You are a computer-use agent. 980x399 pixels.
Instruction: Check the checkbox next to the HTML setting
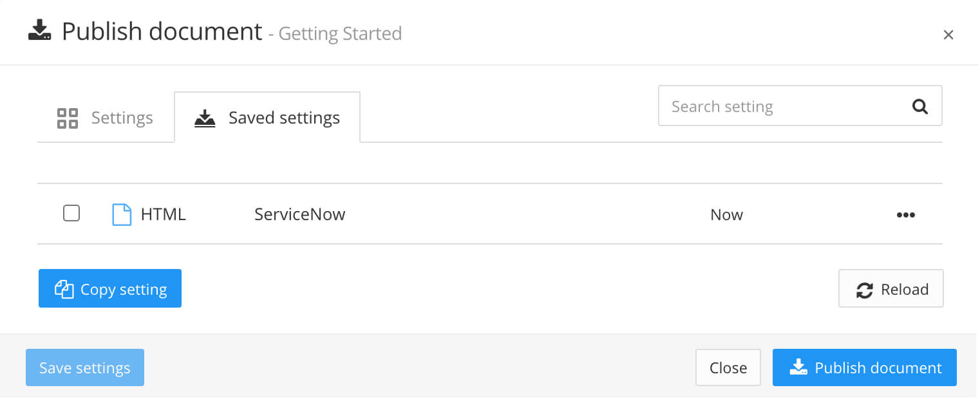[71, 213]
